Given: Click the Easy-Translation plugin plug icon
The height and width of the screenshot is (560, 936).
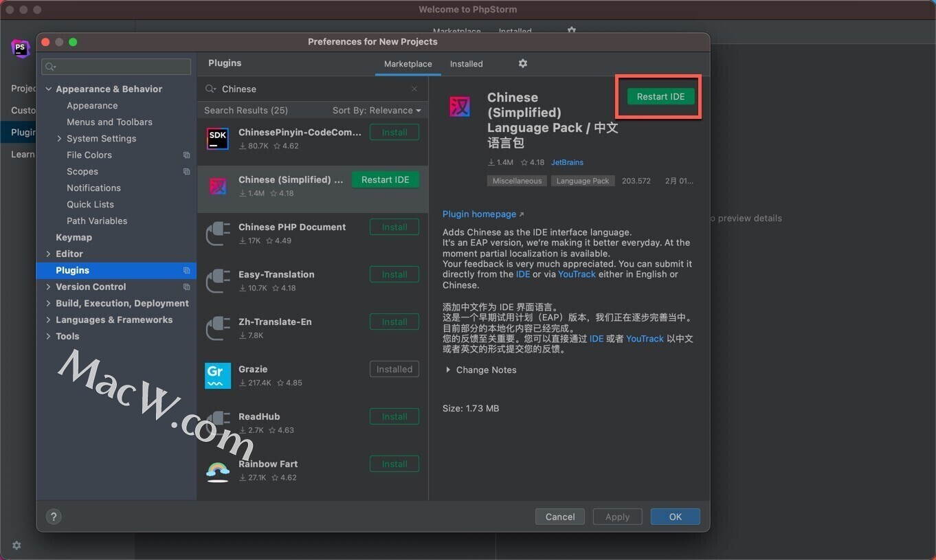Looking at the screenshot, I should tap(218, 281).
